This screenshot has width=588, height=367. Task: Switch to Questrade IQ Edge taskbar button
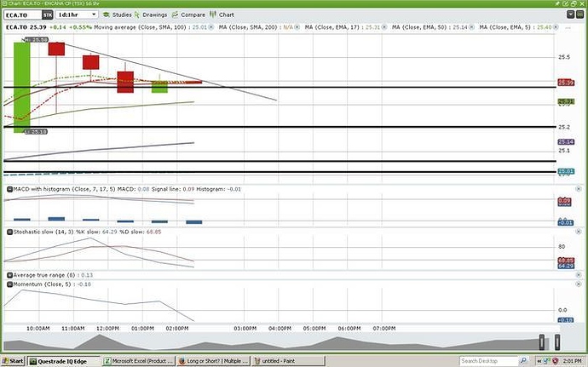pyautogui.click(x=64, y=361)
